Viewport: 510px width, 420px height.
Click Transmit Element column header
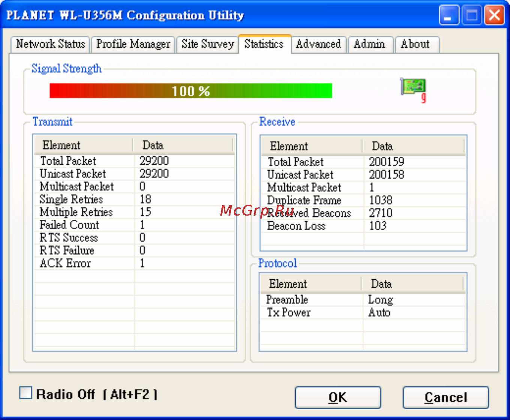[x=84, y=145]
